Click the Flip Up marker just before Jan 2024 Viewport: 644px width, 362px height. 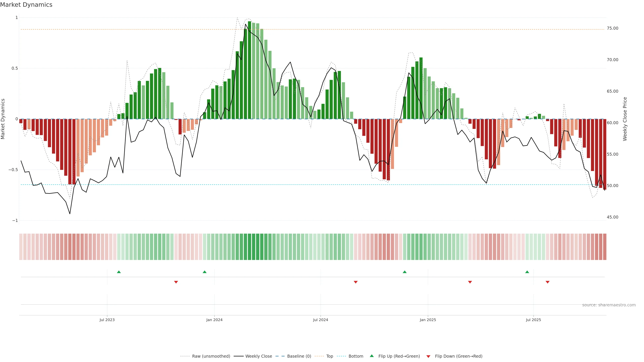pyautogui.click(x=204, y=272)
